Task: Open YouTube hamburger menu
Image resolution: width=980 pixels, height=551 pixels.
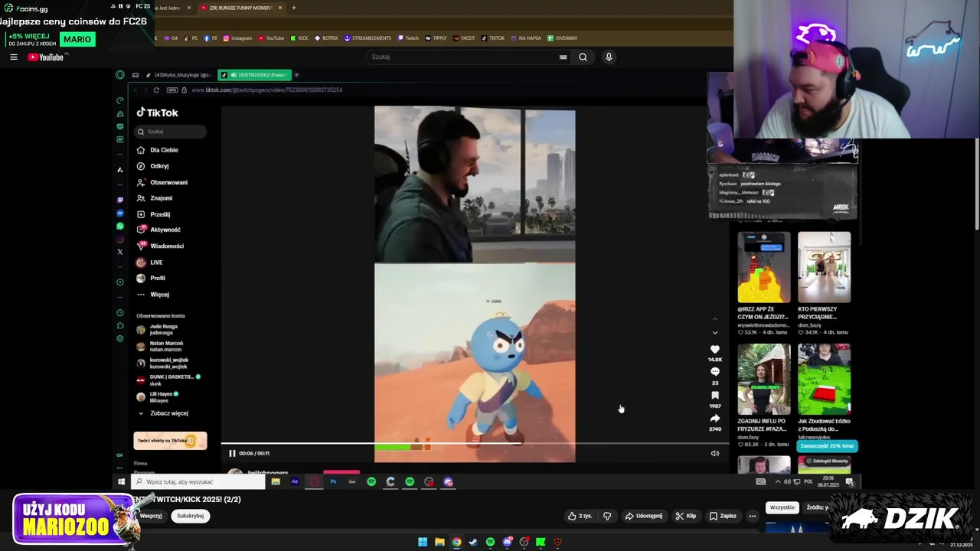Action: [13, 57]
